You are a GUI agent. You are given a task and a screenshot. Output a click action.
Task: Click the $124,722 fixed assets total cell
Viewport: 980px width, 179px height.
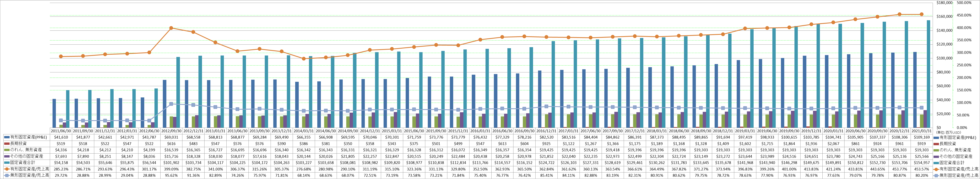point(546,163)
